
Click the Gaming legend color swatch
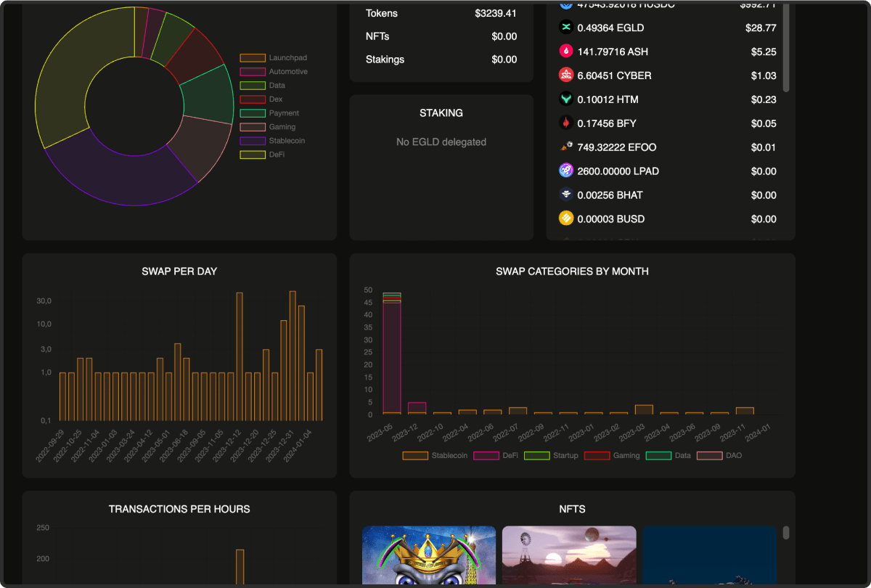coord(597,455)
